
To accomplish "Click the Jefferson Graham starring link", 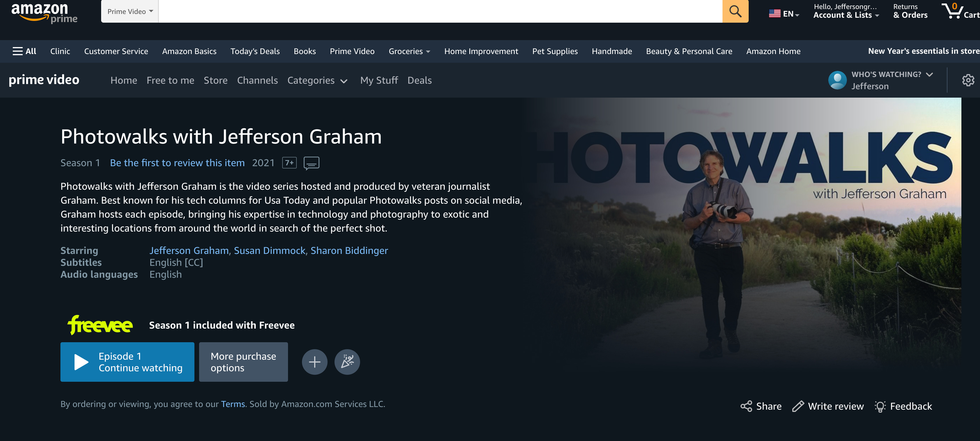I will (x=189, y=250).
